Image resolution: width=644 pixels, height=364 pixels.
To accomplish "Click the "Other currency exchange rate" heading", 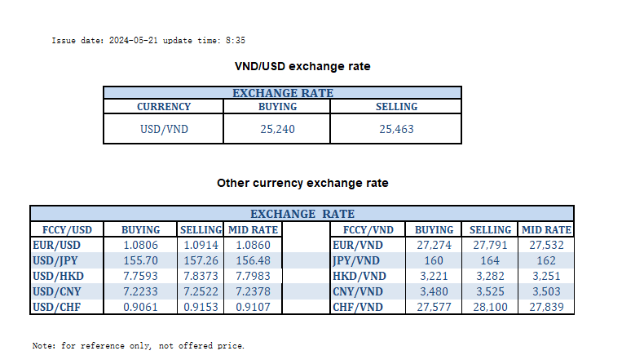I will tap(302, 184).
